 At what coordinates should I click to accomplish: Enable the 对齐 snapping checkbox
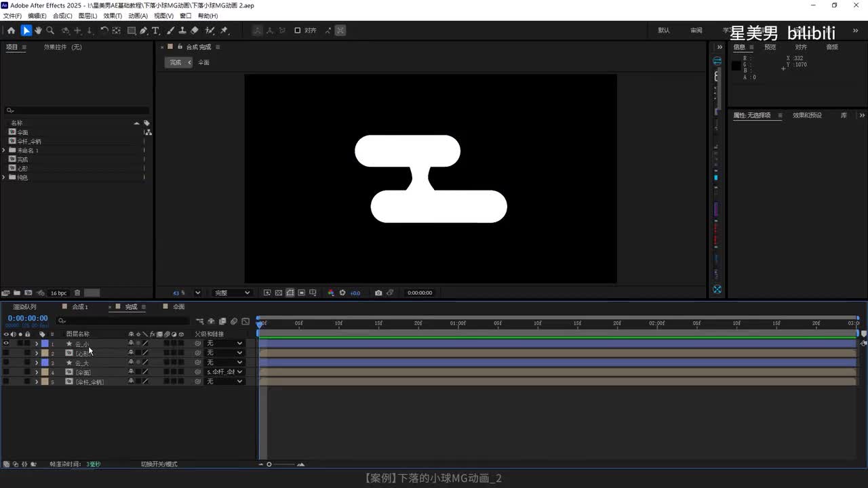click(x=297, y=30)
